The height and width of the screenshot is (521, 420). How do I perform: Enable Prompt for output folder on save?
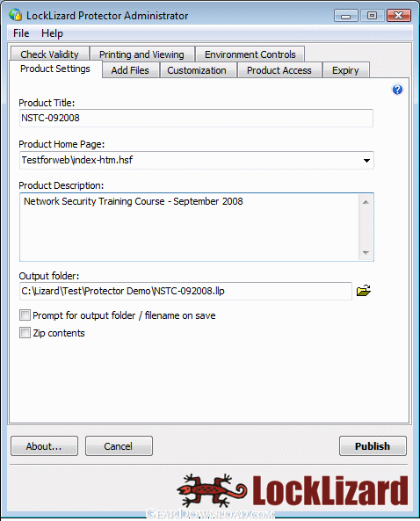(25, 315)
